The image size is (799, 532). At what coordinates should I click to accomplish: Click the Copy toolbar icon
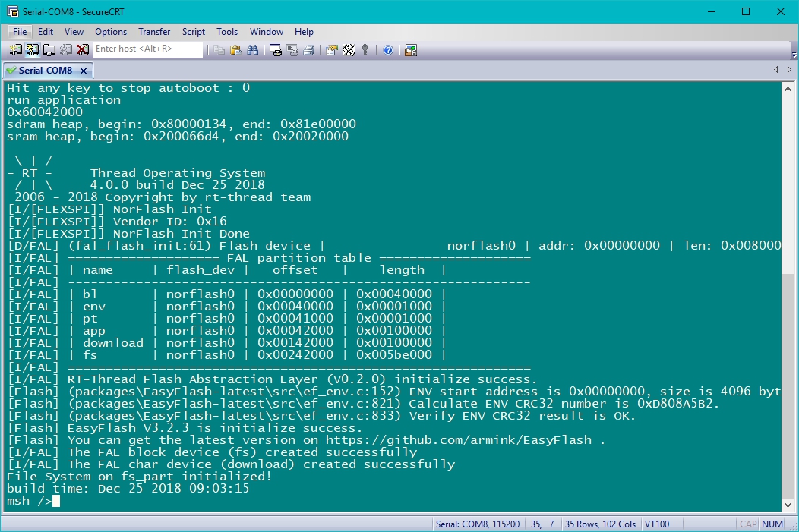219,50
